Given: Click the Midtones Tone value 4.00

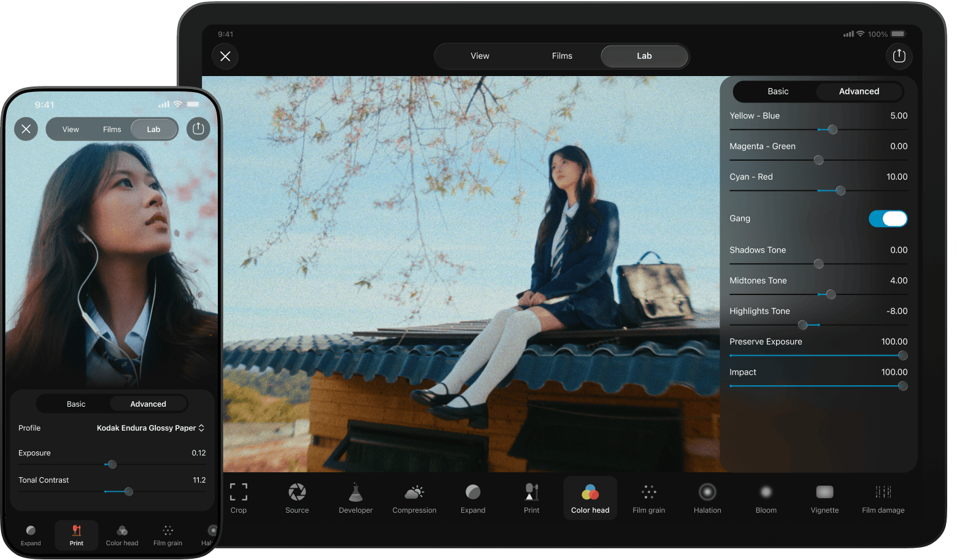Looking at the screenshot, I should (899, 281).
